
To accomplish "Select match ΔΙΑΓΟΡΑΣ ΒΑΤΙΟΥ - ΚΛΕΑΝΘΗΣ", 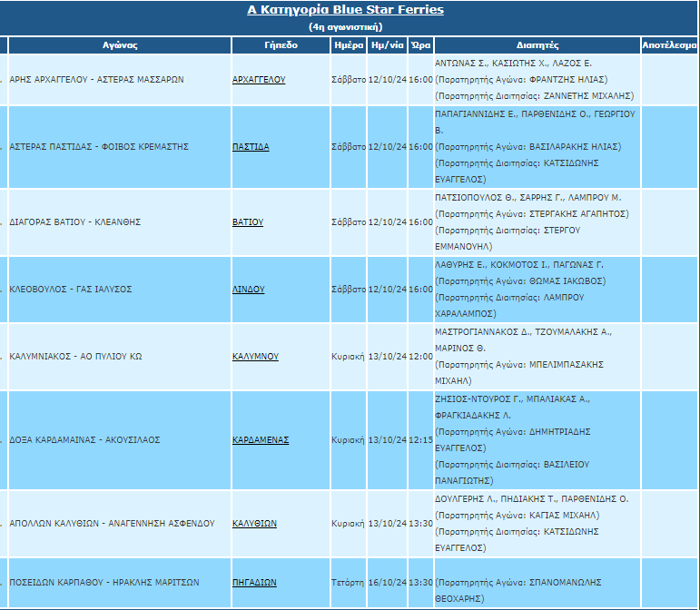I will point(75,222).
